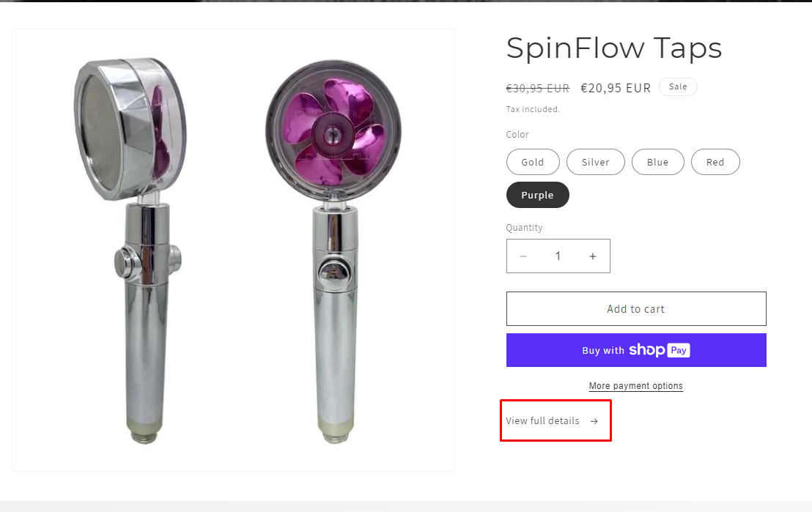
Task: Click the arrow beside View full details
Action: pos(594,421)
